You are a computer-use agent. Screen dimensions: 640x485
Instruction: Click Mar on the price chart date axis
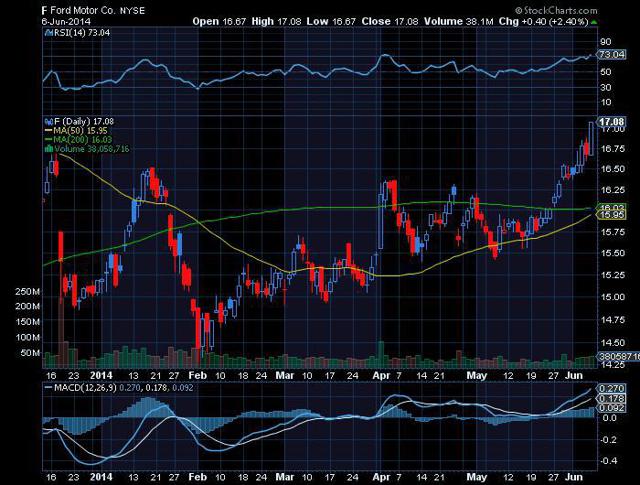point(284,375)
